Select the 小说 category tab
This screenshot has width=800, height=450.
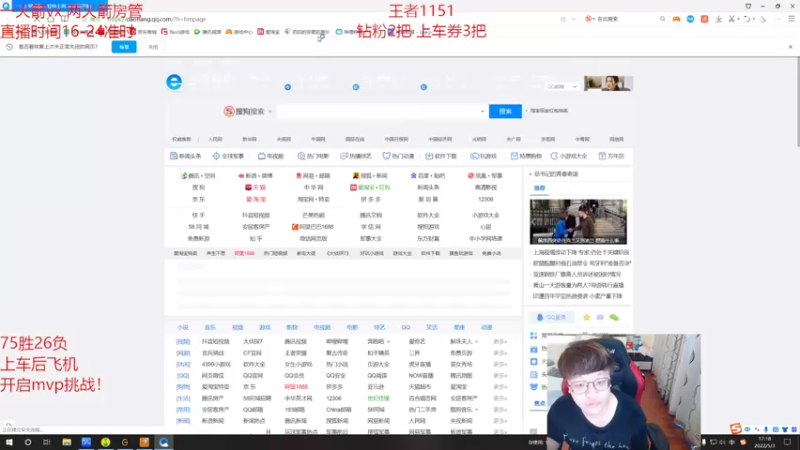click(x=183, y=327)
